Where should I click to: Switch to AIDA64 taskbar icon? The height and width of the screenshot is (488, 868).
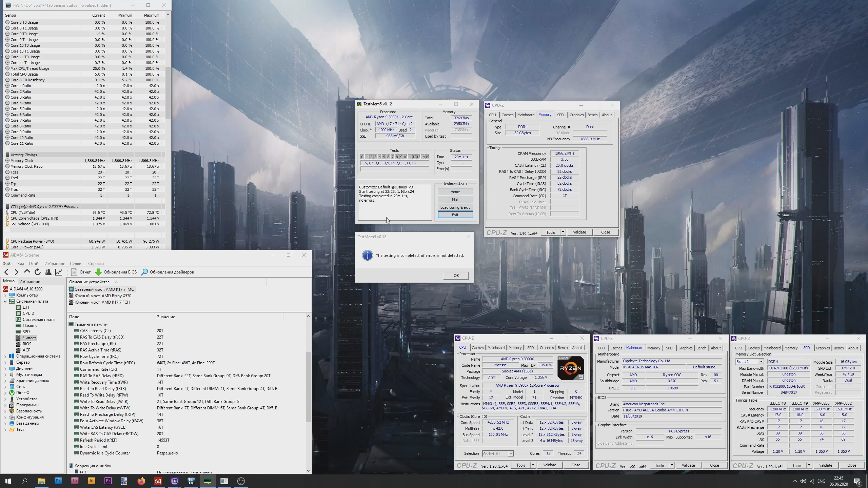pyautogui.click(x=158, y=481)
